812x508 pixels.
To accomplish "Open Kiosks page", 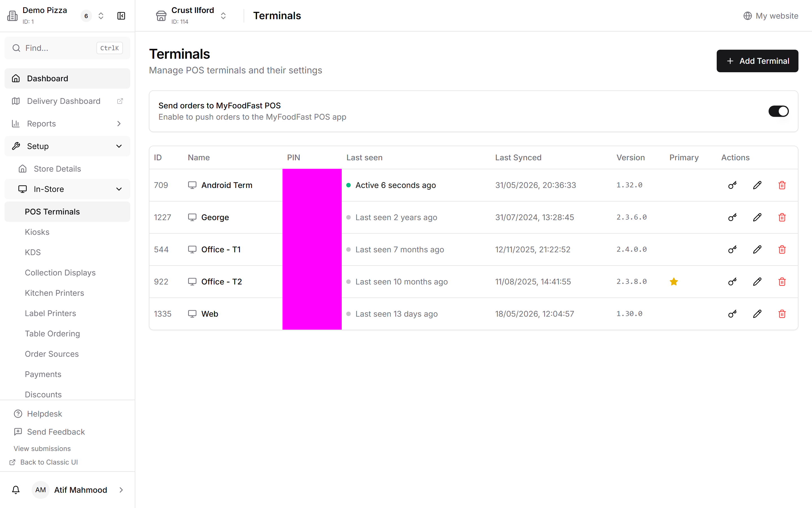I will pos(37,232).
